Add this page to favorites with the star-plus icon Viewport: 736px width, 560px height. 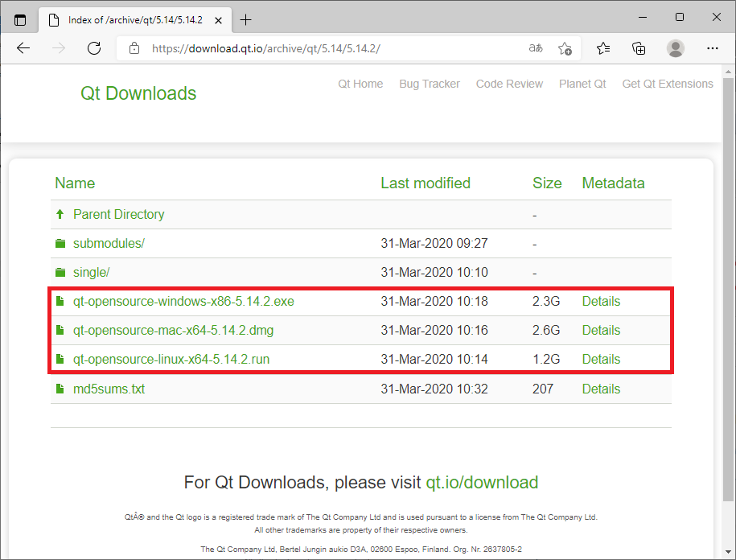[x=565, y=48]
